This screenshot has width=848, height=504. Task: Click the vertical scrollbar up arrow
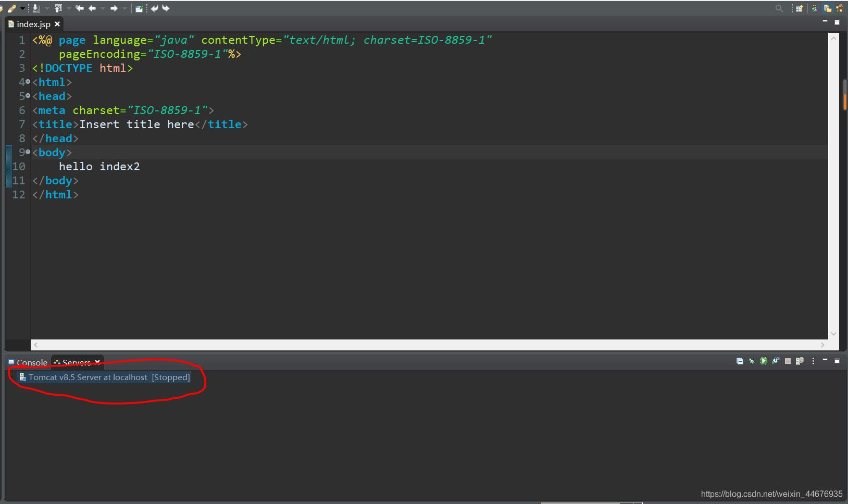point(833,39)
